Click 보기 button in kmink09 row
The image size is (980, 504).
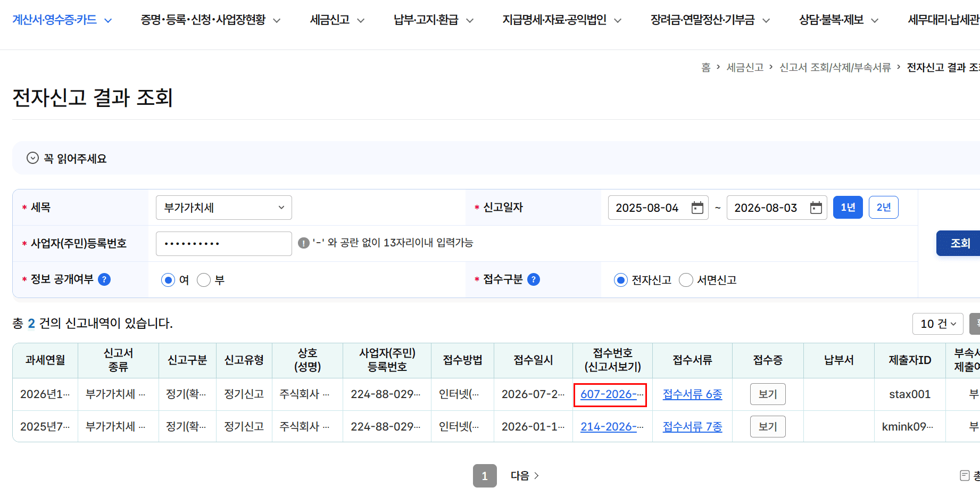click(768, 427)
